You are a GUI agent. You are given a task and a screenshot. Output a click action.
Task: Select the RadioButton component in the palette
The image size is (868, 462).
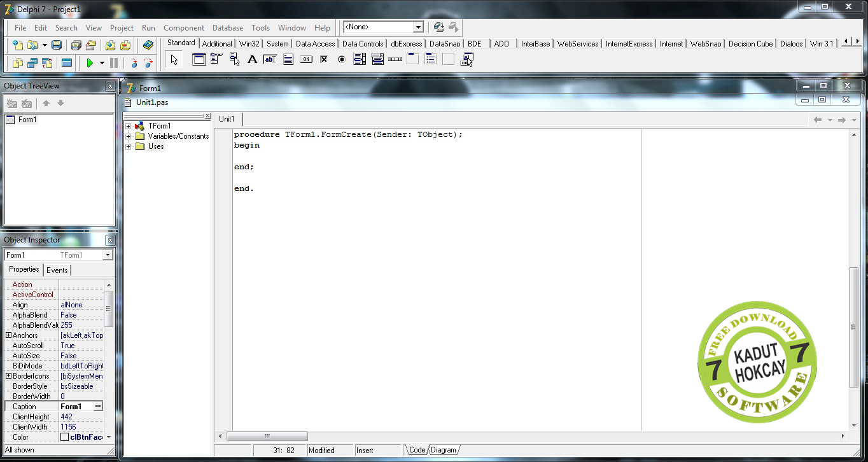pyautogui.click(x=342, y=60)
